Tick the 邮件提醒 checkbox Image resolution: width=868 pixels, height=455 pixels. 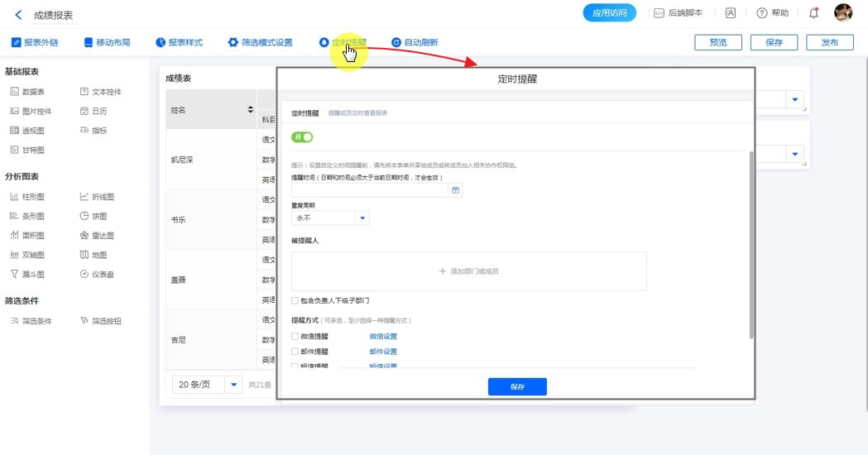pyautogui.click(x=295, y=352)
